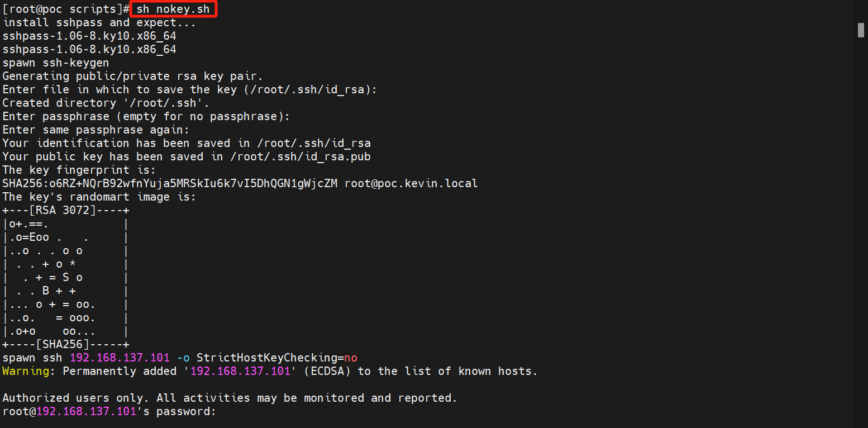Viewport: 868px width, 428px height.
Task: Click the red-boxed 'sh nokey.sh' command
Action: 173,9
